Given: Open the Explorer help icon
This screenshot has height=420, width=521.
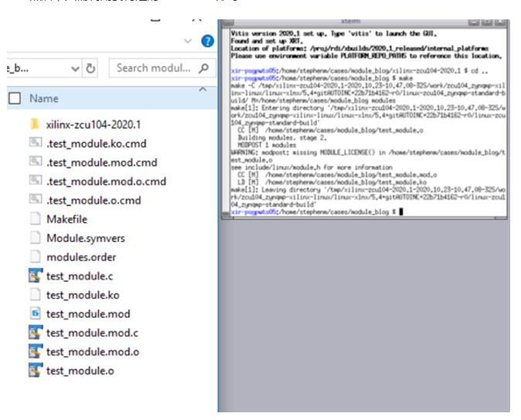Looking at the screenshot, I should [206, 40].
